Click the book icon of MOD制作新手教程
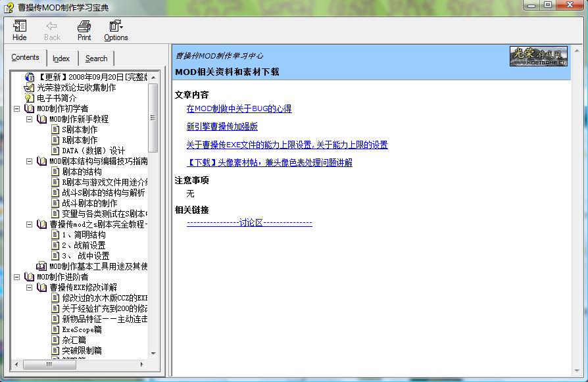588x382 pixels. pos(41,119)
